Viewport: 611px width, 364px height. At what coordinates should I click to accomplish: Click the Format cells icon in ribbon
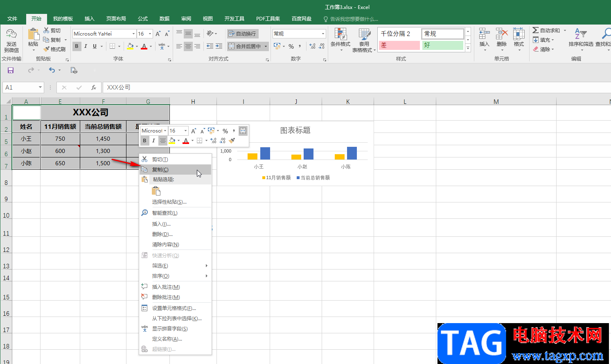[x=519, y=34]
